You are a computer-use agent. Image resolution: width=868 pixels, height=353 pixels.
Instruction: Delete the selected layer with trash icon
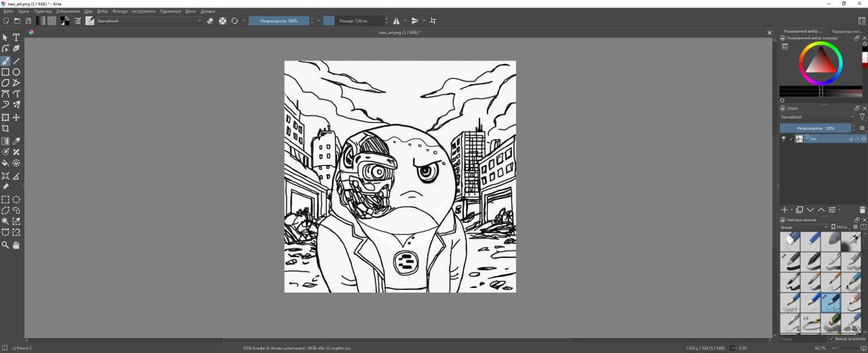click(861, 209)
